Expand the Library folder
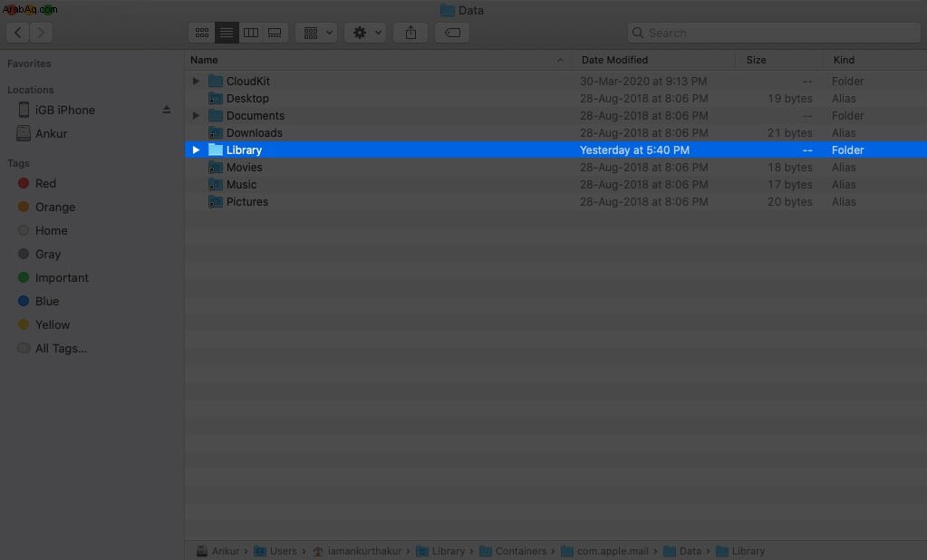This screenshot has width=927, height=560. coord(196,150)
